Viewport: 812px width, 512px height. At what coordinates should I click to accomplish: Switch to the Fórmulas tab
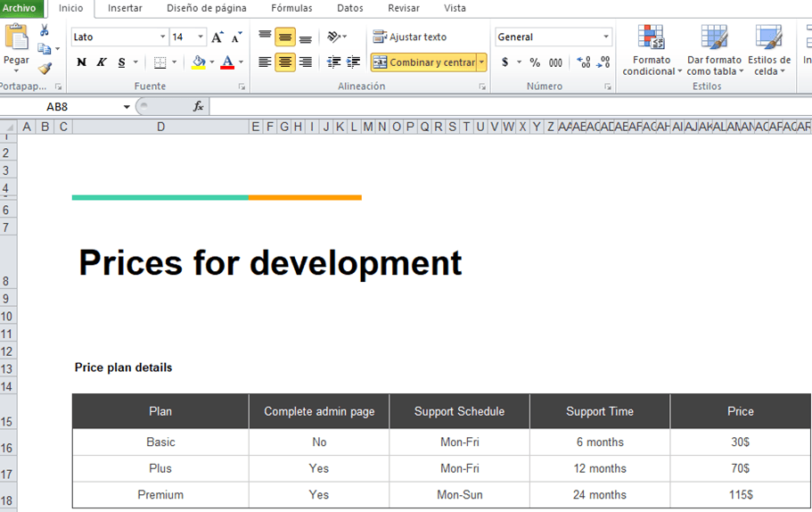[291, 8]
